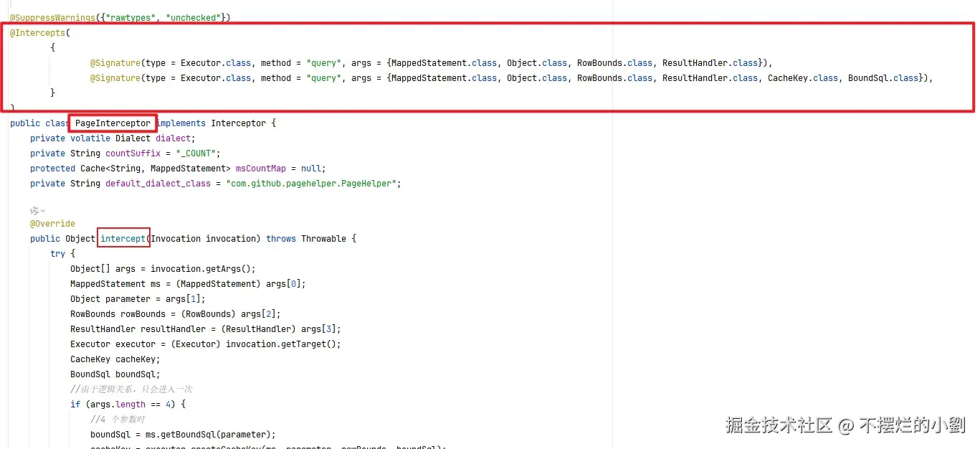This screenshot has height=449, width=980.
Task: Click the comment "4 个参数时"
Action: pyautogui.click(x=118, y=420)
